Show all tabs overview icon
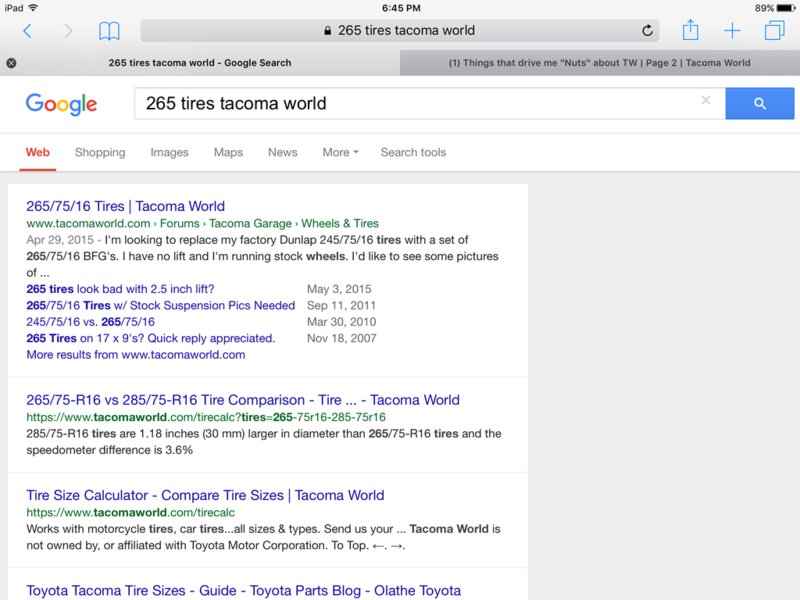The width and height of the screenshot is (800, 600). (x=774, y=30)
